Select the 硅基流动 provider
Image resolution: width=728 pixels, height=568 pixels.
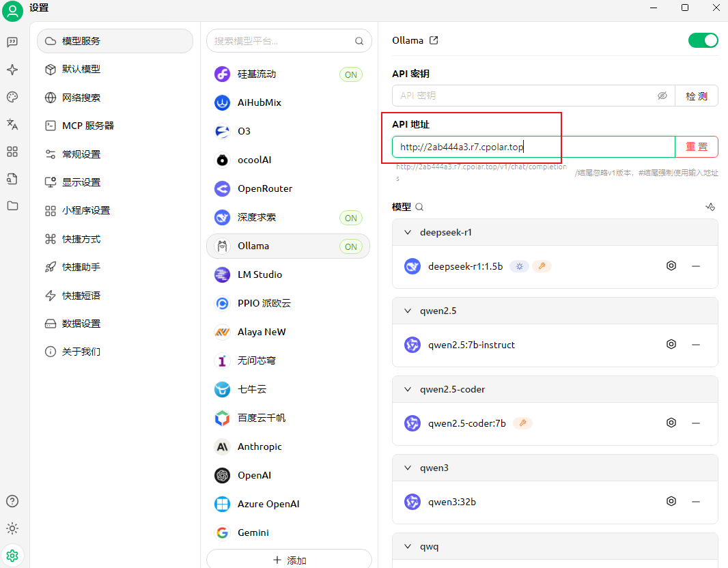[288, 74]
